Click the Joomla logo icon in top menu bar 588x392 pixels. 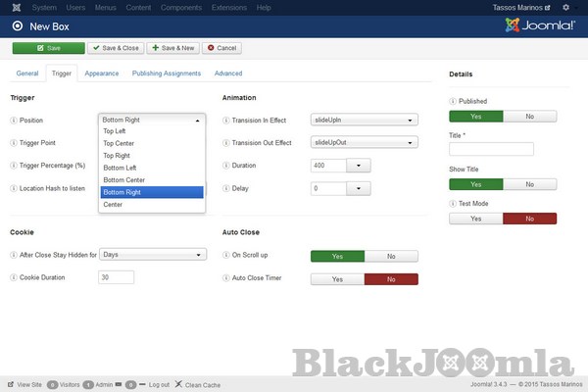tap(9, 8)
